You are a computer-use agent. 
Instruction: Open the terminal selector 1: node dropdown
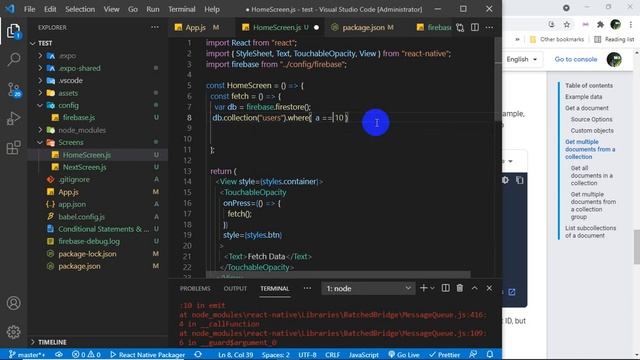(x=368, y=289)
